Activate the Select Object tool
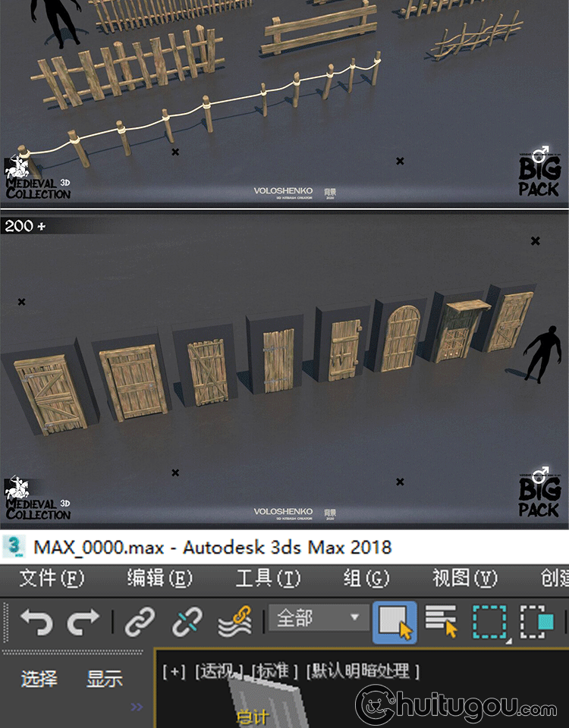569x728 pixels. click(x=395, y=623)
